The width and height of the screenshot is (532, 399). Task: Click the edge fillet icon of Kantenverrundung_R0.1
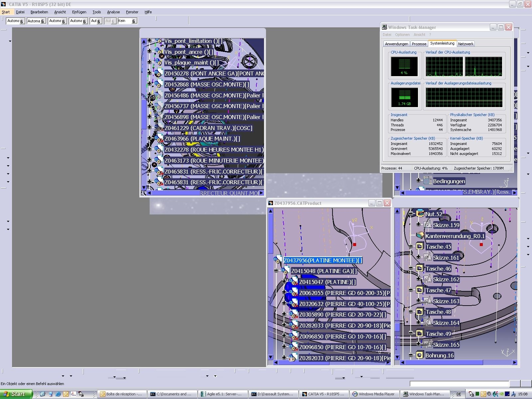(x=420, y=235)
